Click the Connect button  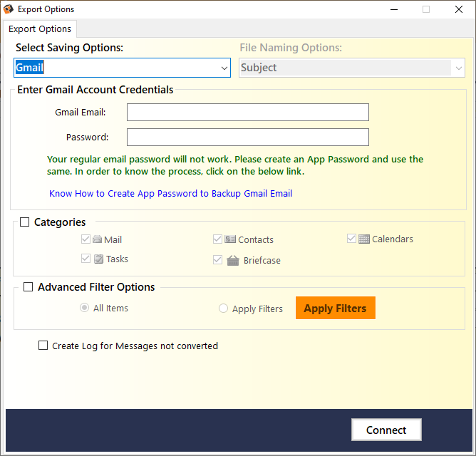pos(386,430)
